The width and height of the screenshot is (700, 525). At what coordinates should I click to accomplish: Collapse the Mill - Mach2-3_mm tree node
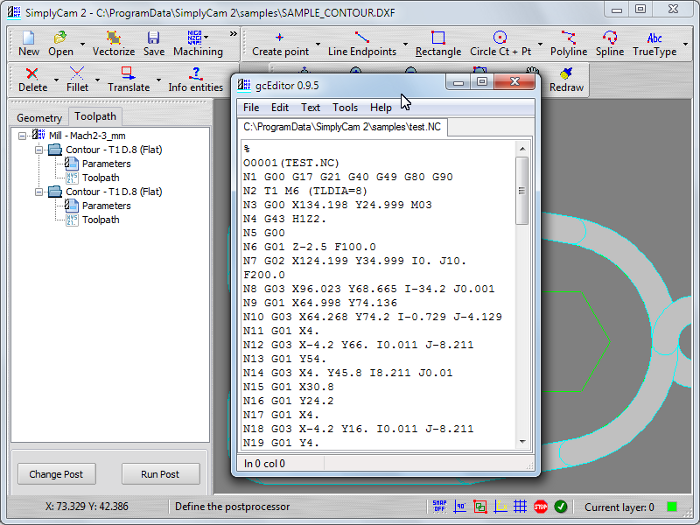(22, 134)
